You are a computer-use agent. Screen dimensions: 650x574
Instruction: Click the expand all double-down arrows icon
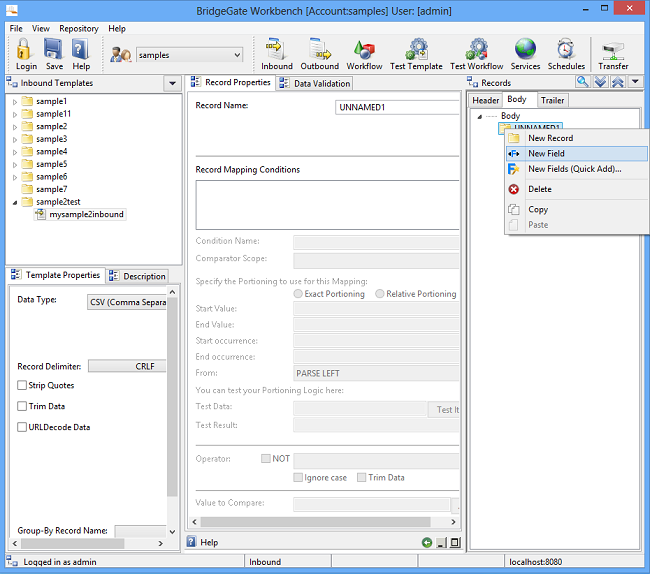click(600, 82)
